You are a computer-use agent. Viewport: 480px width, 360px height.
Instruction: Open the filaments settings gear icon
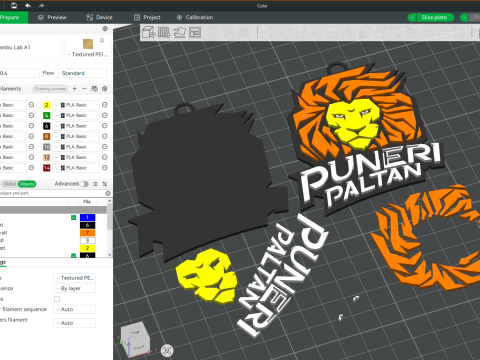point(105,89)
